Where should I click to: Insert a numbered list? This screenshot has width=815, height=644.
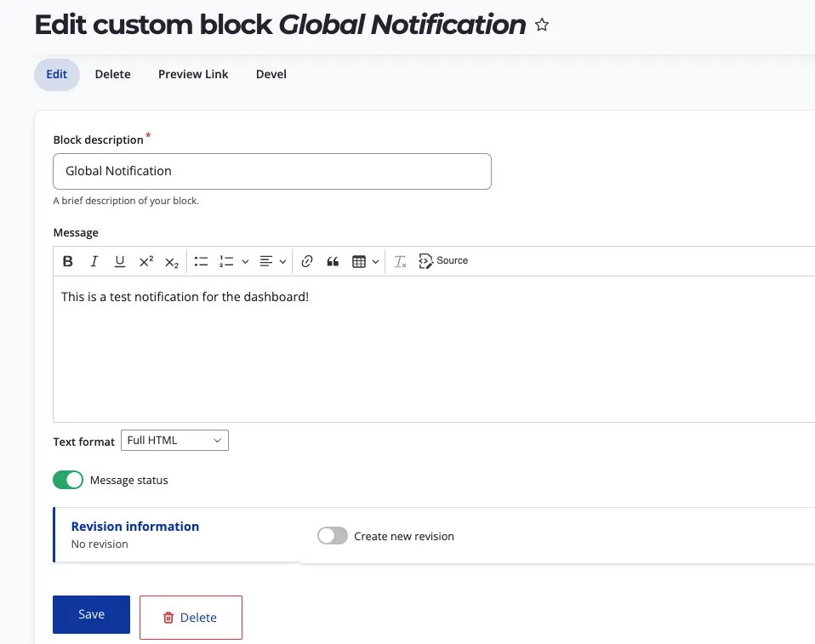226,261
